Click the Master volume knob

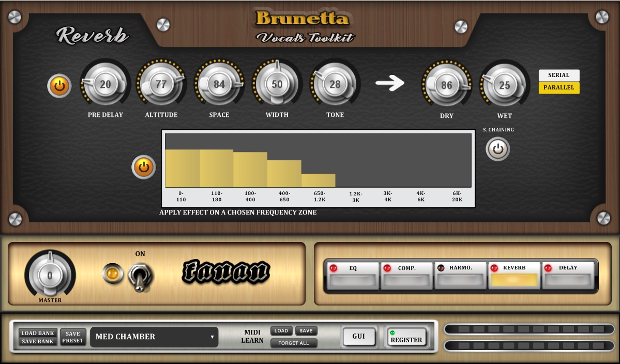click(x=50, y=276)
